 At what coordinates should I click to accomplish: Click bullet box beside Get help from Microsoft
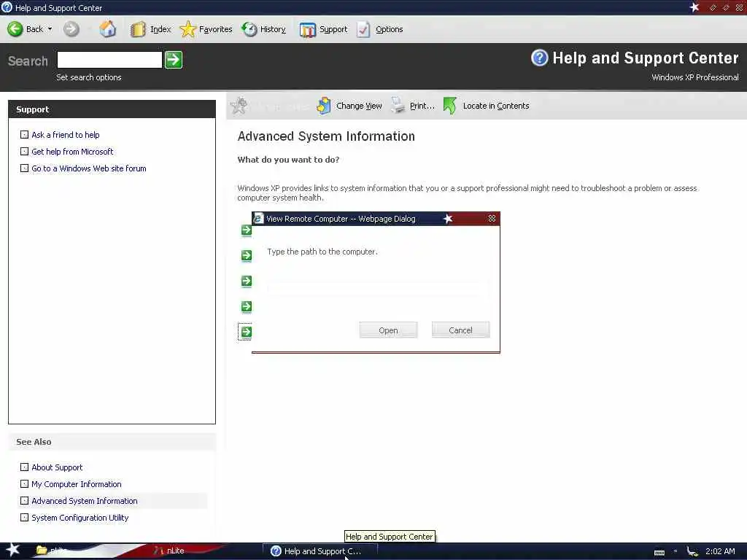[24, 152]
